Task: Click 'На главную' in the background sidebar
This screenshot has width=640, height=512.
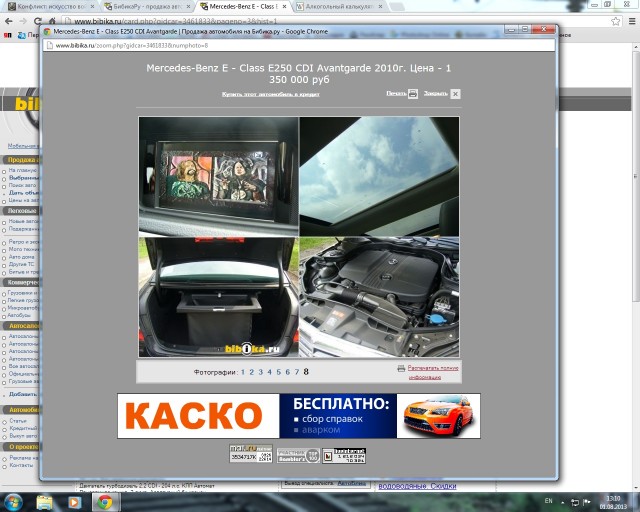Action: click(22, 170)
